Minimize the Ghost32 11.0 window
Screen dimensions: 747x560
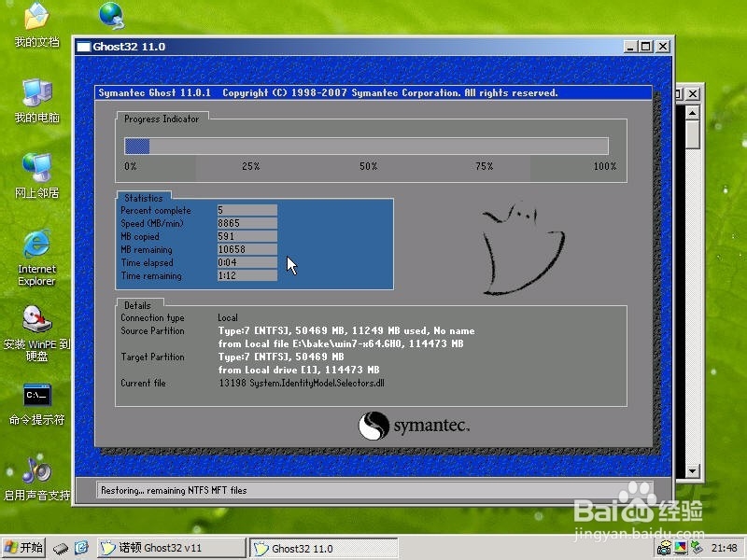click(x=630, y=47)
